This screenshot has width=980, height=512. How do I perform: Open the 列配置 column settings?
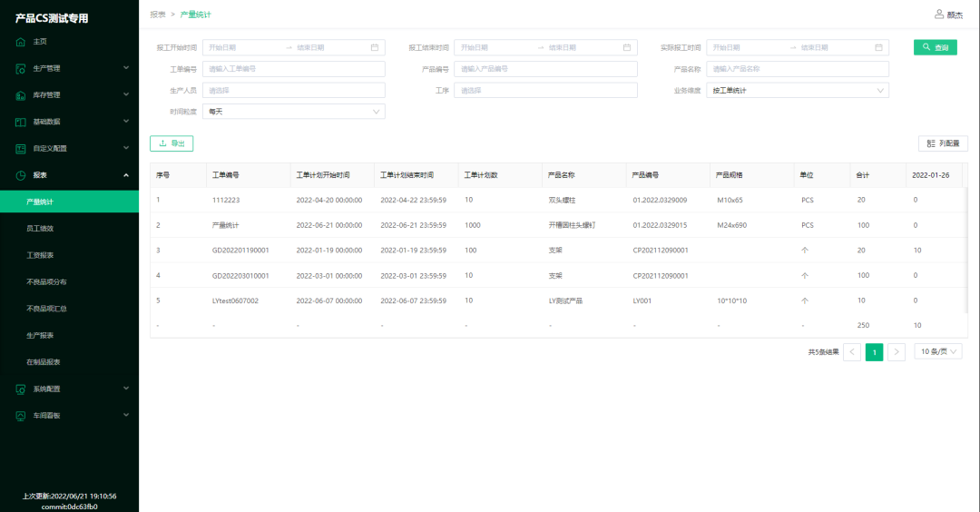pyautogui.click(x=943, y=143)
